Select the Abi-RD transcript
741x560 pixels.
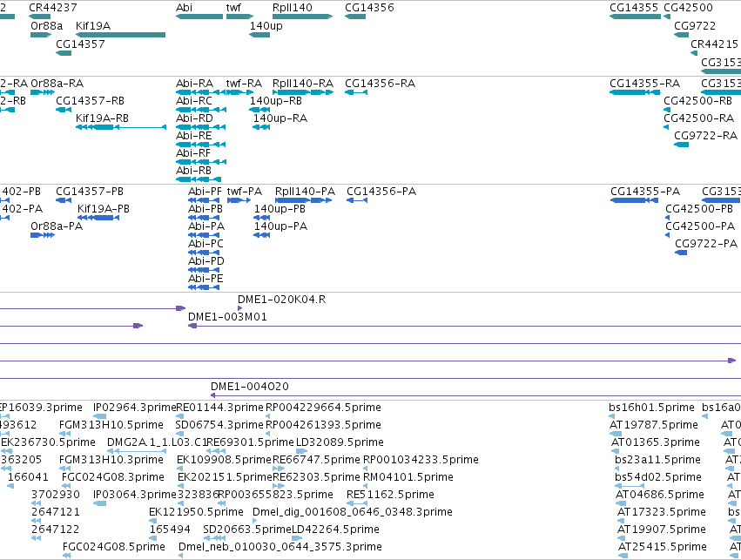201,127
